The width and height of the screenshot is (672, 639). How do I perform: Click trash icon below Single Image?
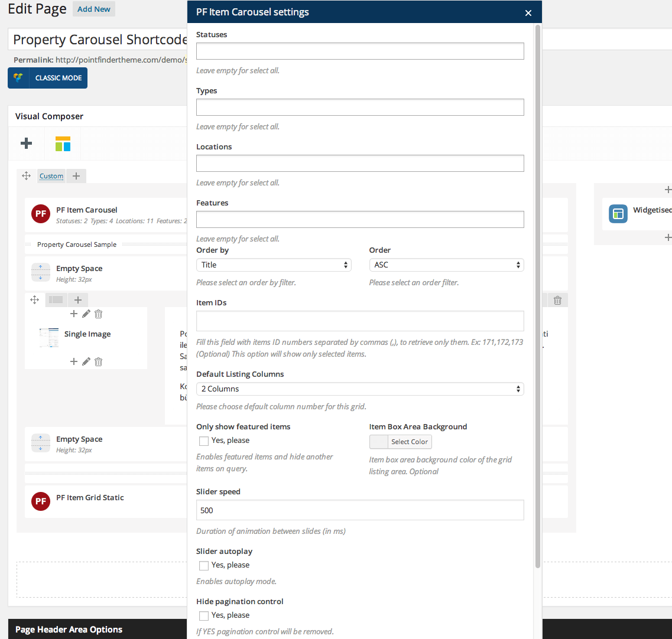(x=99, y=362)
